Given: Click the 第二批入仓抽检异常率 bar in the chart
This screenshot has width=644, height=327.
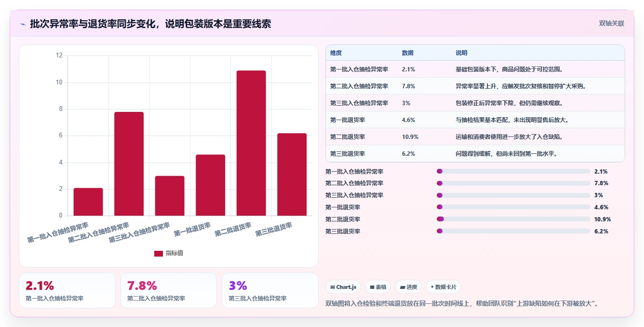Looking at the screenshot, I should (129, 164).
